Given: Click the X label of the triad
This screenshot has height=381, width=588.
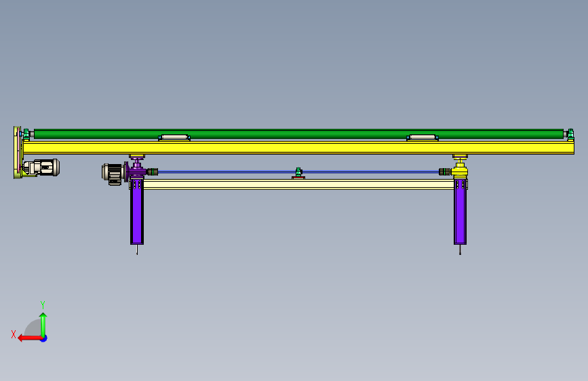Looking at the screenshot, I should click(x=14, y=334).
